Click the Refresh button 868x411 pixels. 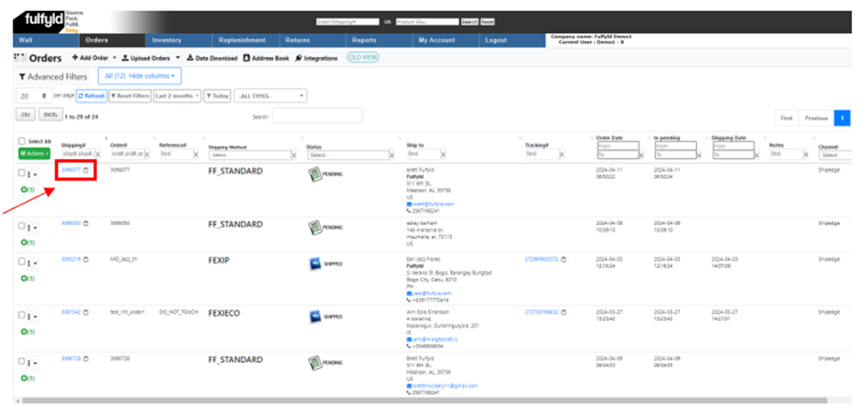(x=93, y=95)
